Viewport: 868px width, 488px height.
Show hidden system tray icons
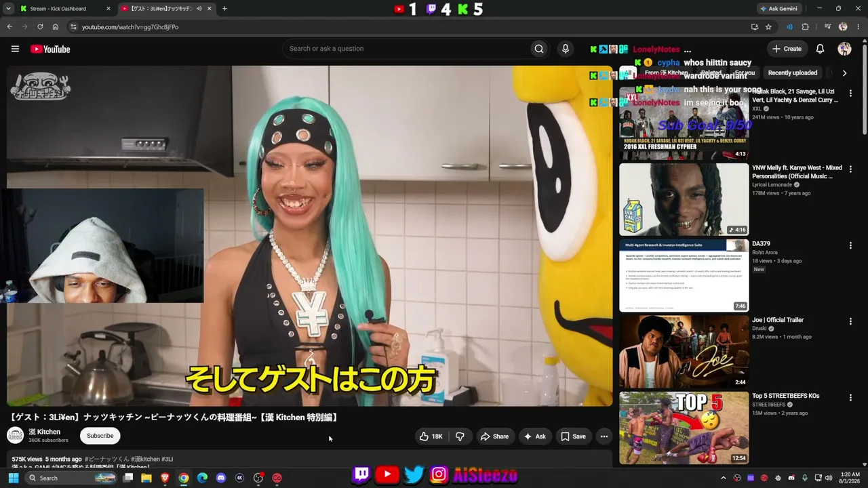(723, 478)
